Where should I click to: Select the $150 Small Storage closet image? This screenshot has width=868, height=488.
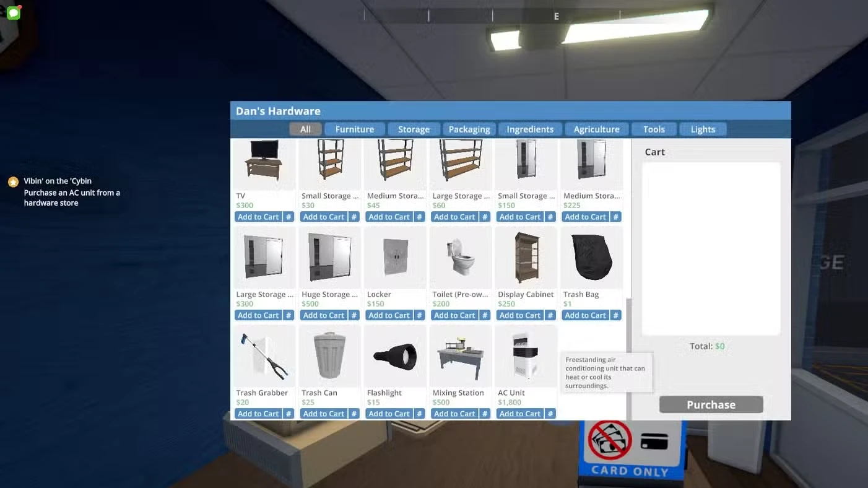tap(526, 164)
